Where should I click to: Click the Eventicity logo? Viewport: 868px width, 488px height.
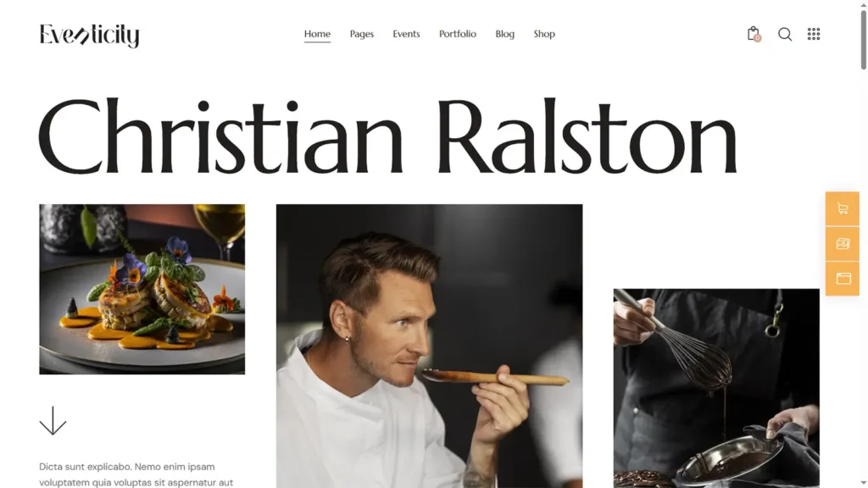[x=89, y=36]
